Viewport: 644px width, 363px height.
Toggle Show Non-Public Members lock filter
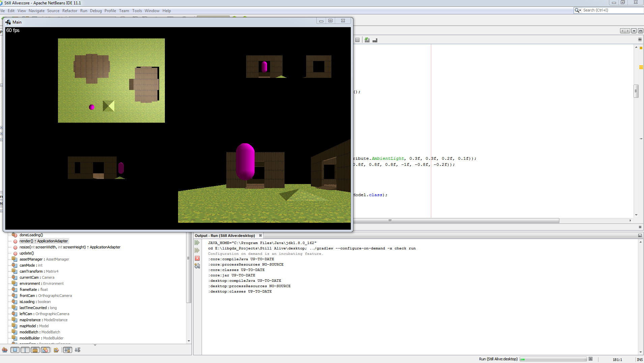click(x=35, y=350)
